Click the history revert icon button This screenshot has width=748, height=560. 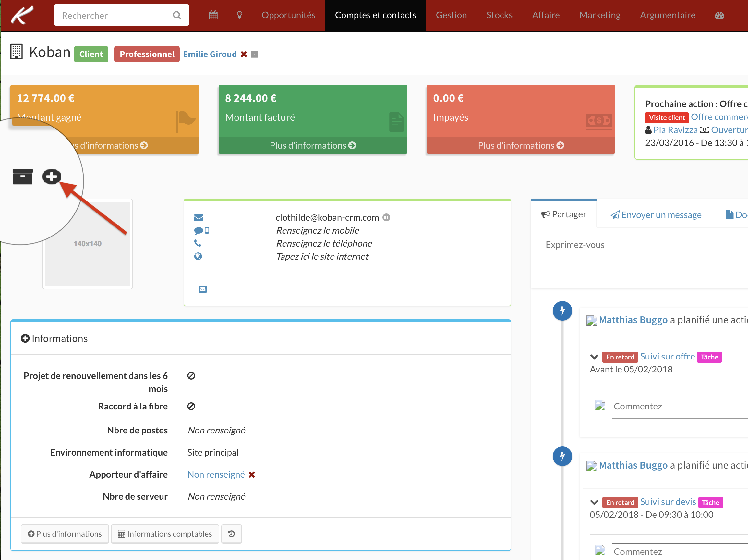231,534
